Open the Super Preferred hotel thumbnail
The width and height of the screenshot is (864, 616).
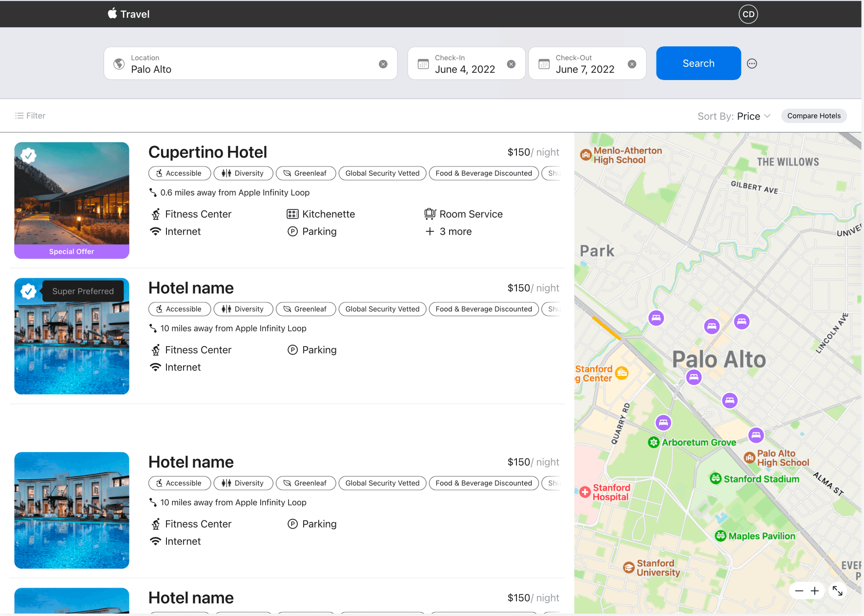point(72,336)
